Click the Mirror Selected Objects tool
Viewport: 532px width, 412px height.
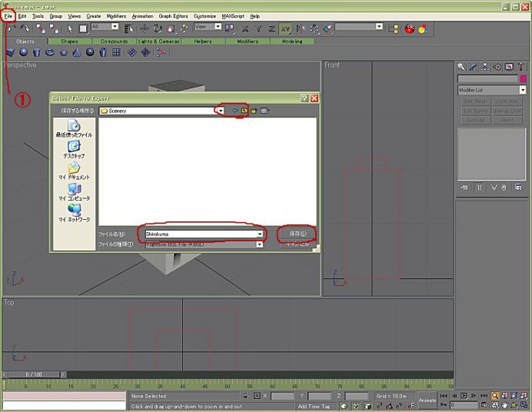click(x=301, y=28)
